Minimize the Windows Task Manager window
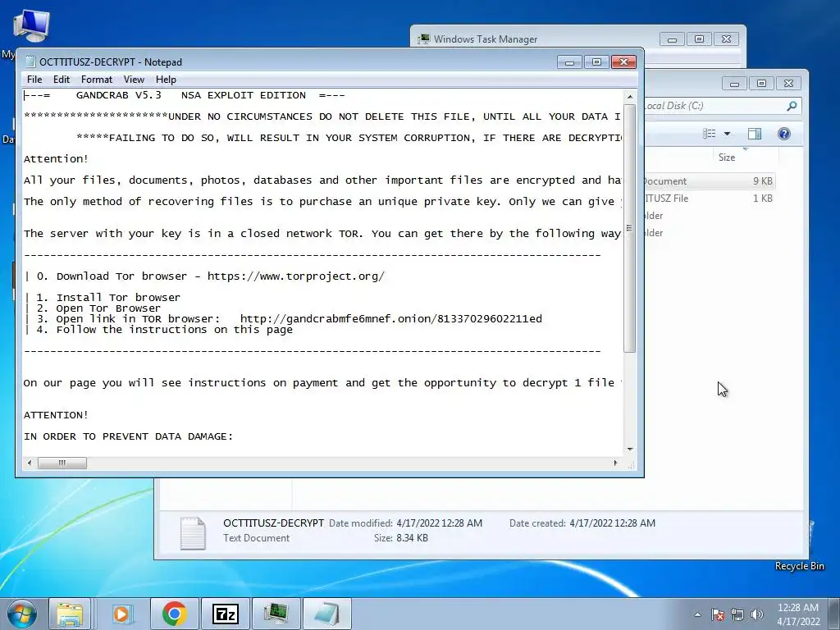 pos(673,39)
